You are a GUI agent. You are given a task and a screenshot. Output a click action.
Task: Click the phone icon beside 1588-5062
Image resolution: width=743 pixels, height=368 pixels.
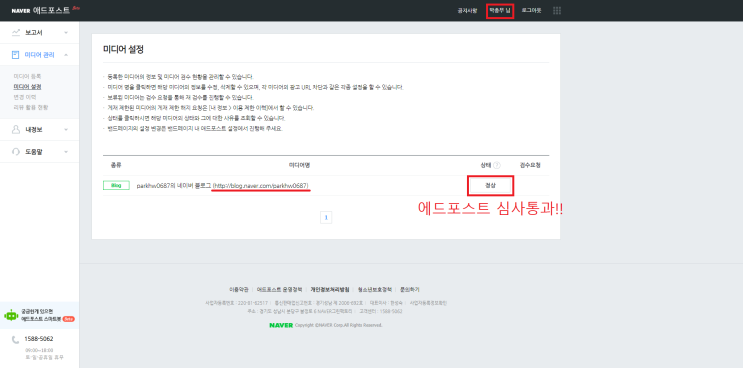pyautogui.click(x=16, y=339)
